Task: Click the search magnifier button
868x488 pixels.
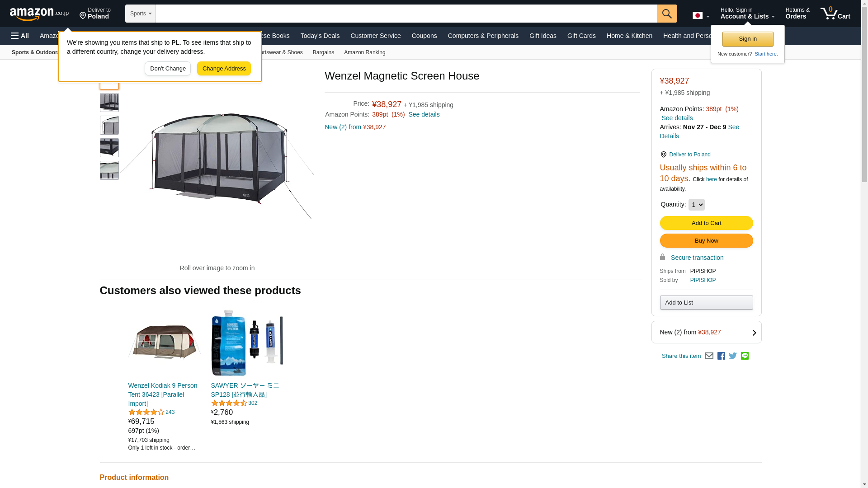Action: click(667, 14)
